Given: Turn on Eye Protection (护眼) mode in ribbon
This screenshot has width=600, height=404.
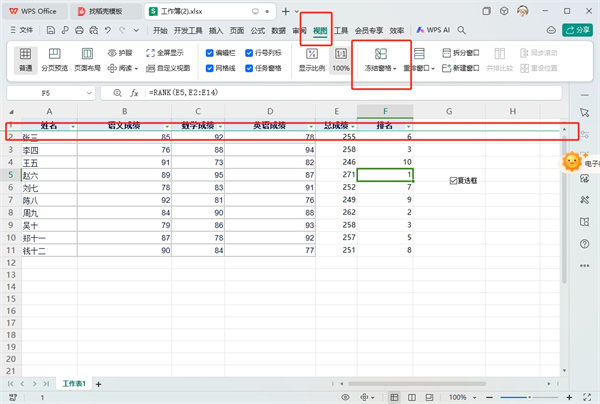Looking at the screenshot, I should [x=120, y=53].
